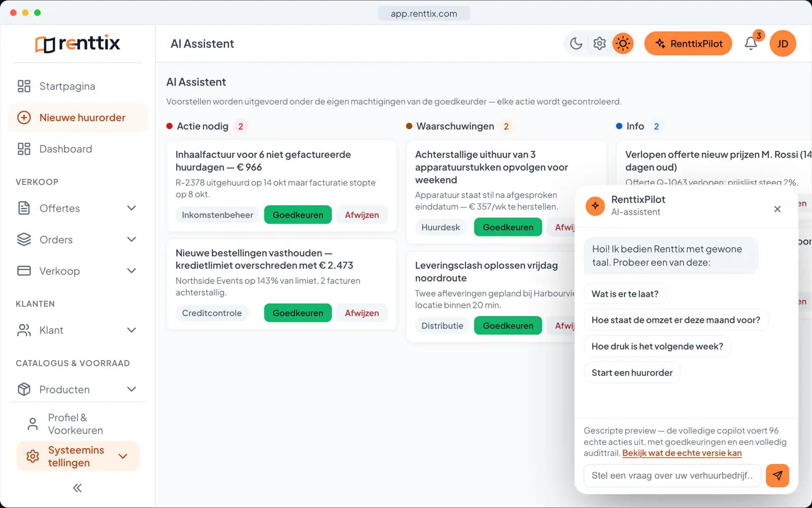Open Profiel & Voorkeuren
This screenshot has height=508, width=812.
[78, 424]
